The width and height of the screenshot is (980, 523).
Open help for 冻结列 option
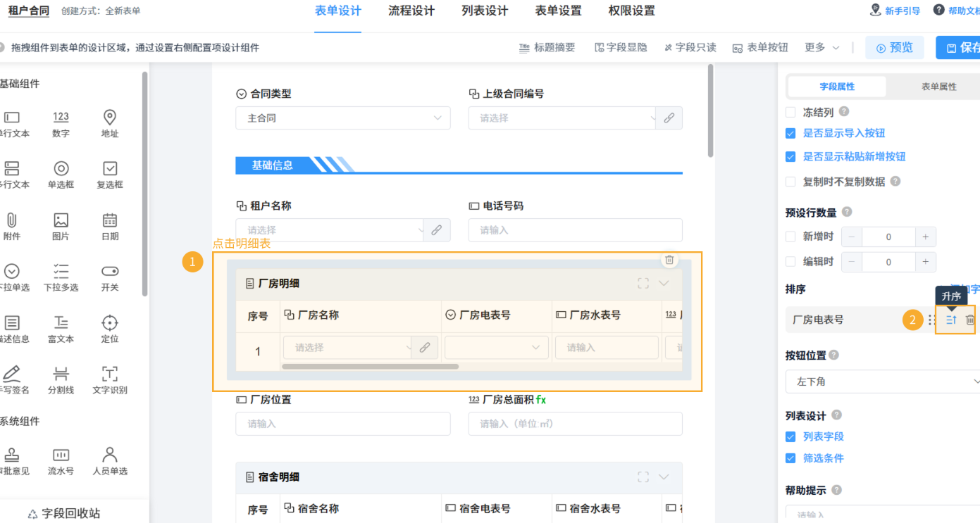pos(844,111)
